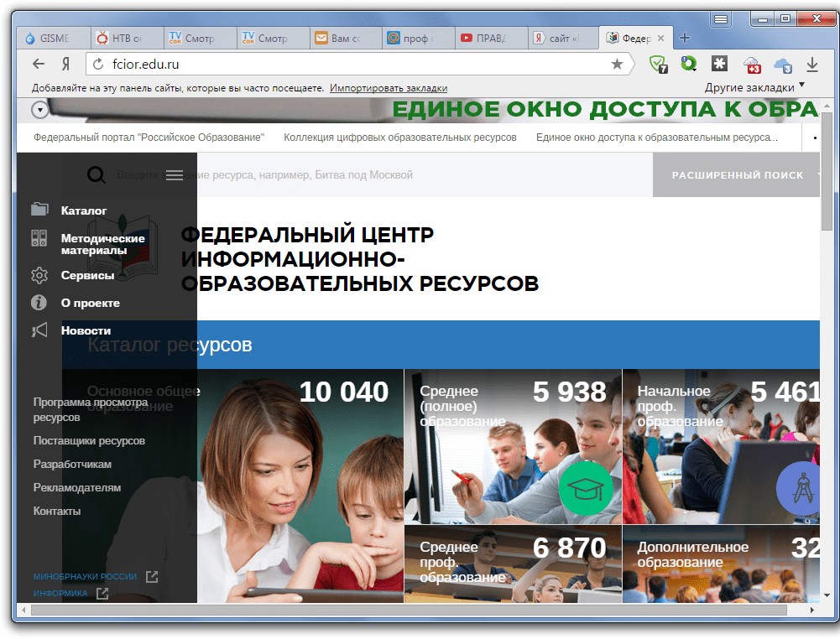Open the asterisk extension icon
The height and width of the screenshot is (639, 840).
719,64
